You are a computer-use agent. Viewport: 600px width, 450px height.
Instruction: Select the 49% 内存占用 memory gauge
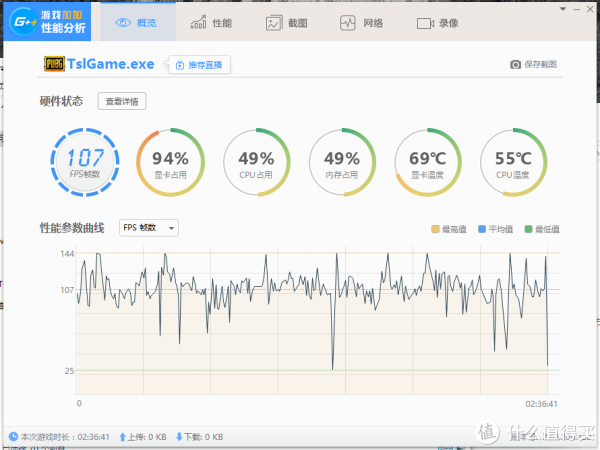(342, 162)
